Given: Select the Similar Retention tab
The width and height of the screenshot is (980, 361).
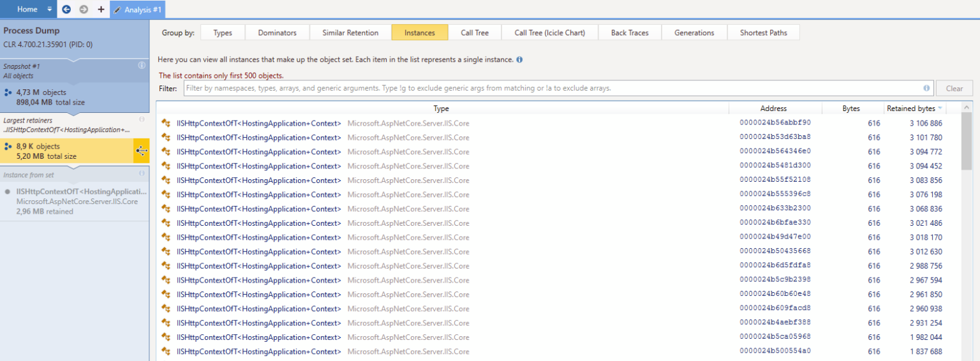Looking at the screenshot, I should click(350, 33).
